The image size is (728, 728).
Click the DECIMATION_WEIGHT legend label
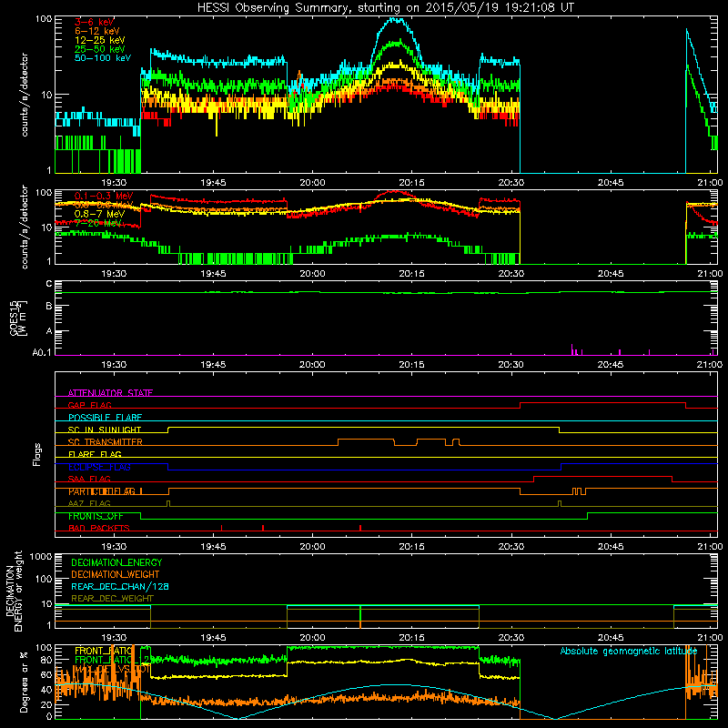click(116, 574)
